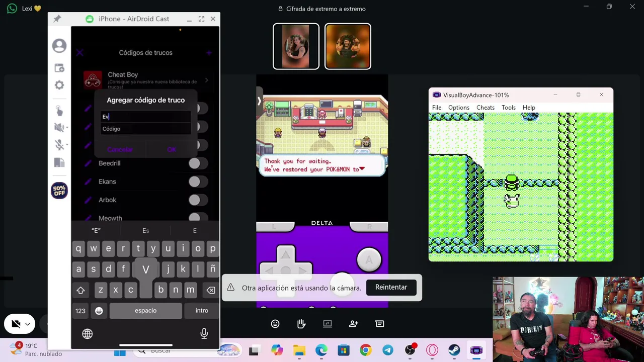Click the AirDroid new window icon

tap(59, 68)
